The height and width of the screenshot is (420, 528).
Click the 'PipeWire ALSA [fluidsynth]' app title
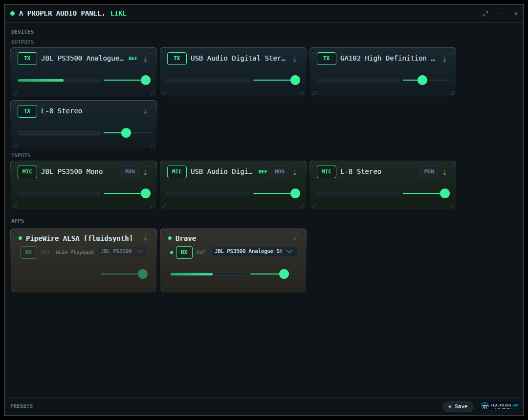click(79, 238)
